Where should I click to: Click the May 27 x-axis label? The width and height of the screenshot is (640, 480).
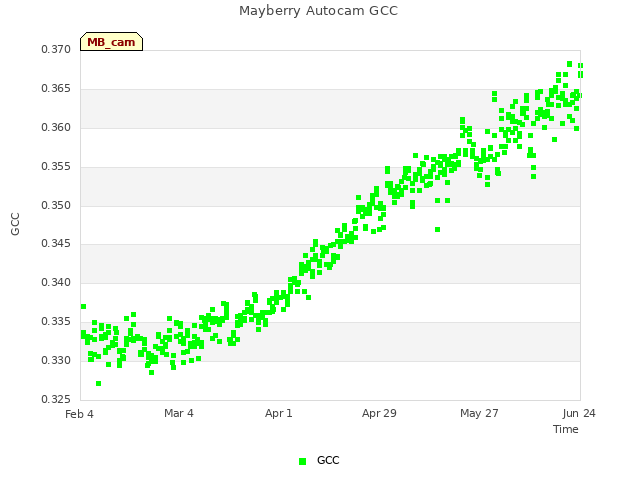(x=479, y=413)
